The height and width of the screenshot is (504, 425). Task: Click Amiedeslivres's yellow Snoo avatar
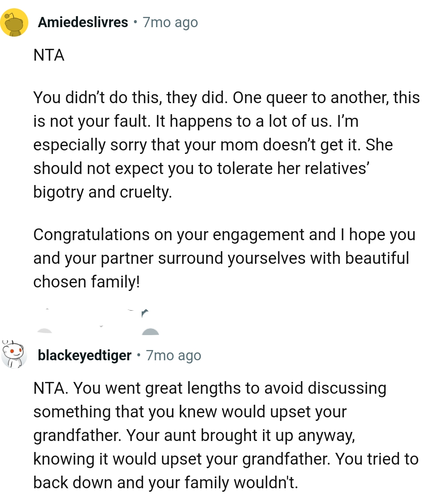pyautogui.click(x=14, y=22)
